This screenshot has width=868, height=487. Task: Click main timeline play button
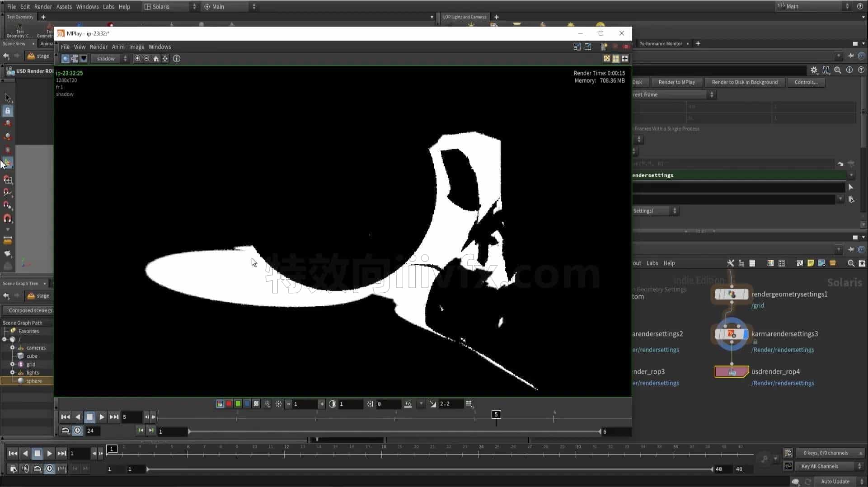click(x=49, y=454)
